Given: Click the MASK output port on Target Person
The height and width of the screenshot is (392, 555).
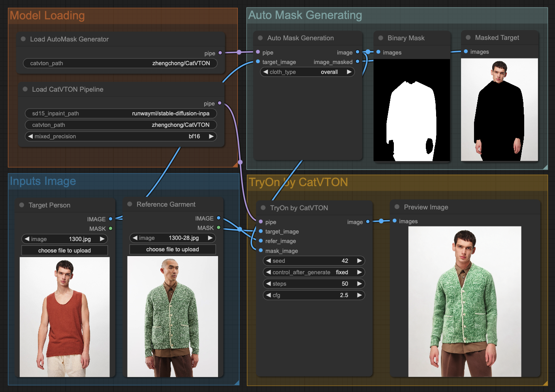Looking at the screenshot, I should pos(111,228).
